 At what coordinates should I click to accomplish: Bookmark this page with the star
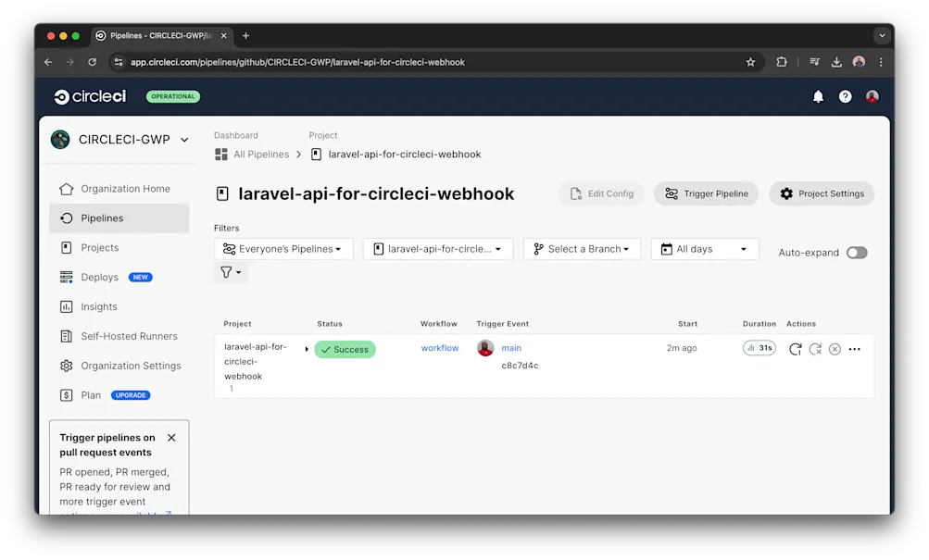[750, 62]
